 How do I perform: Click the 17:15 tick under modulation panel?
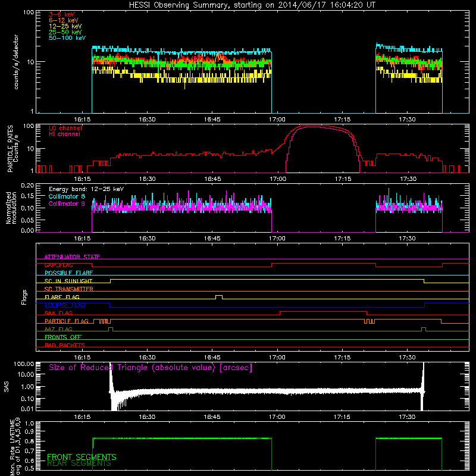click(342, 239)
